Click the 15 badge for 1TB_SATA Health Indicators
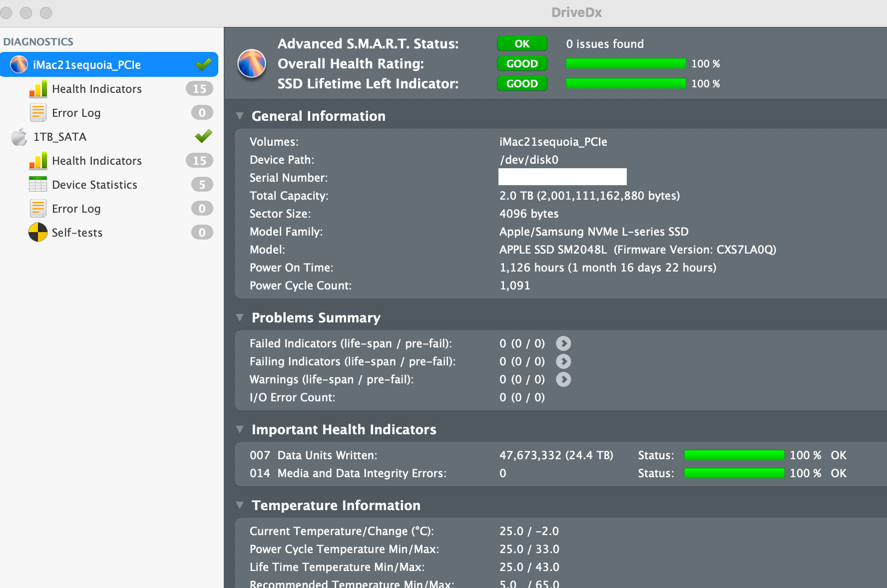 click(199, 161)
